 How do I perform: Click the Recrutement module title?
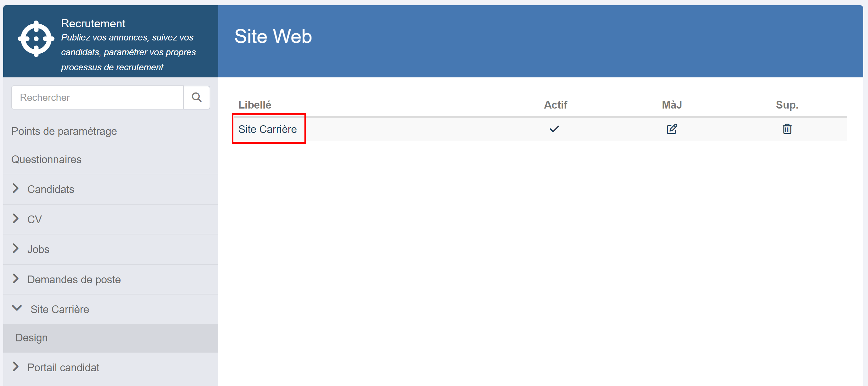93,23
